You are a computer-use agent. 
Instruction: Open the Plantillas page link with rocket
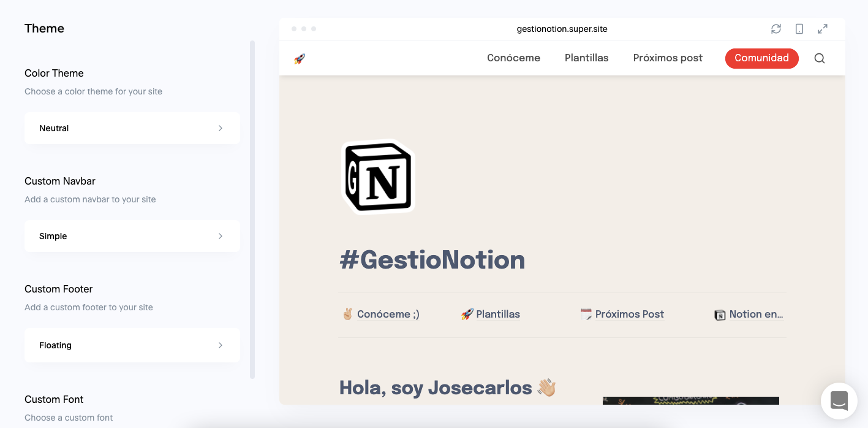pyautogui.click(x=491, y=315)
